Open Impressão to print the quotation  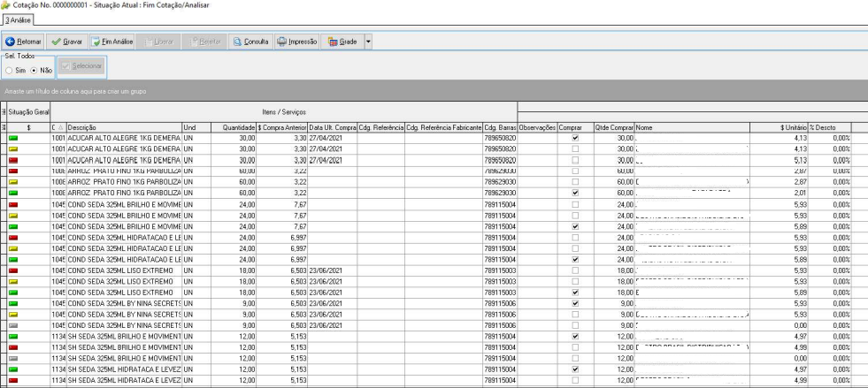tap(297, 42)
